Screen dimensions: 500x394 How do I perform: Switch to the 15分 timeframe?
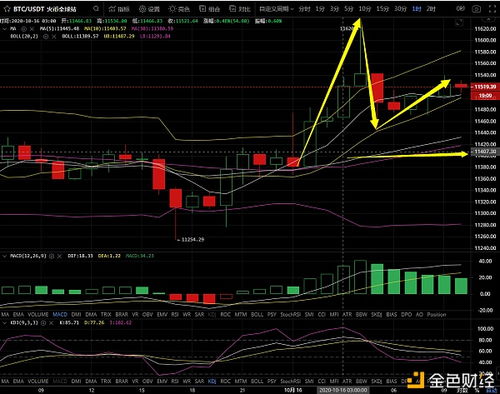[383, 9]
